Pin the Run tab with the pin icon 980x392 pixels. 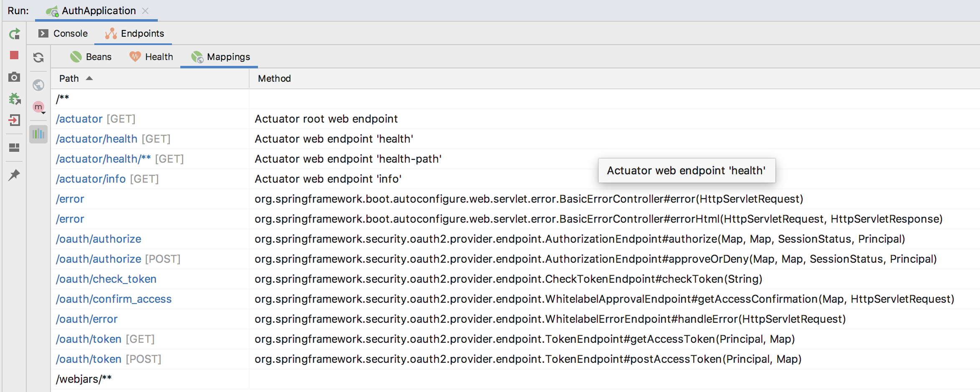point(14,175)
